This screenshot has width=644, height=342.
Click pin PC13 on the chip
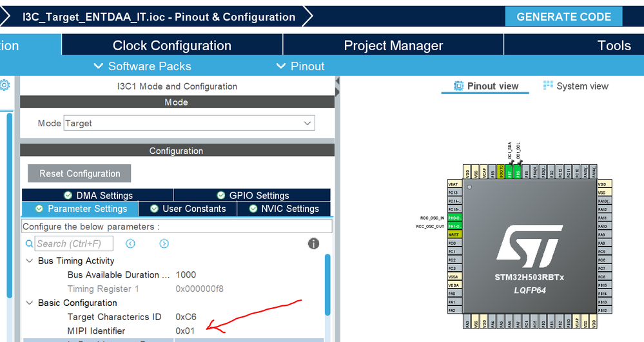coord(454,193)
